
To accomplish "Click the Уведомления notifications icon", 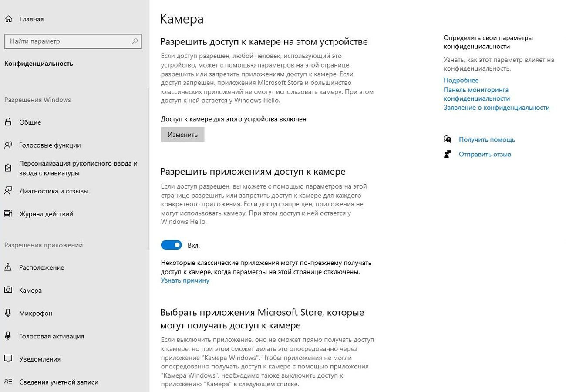I will (8, 359).
